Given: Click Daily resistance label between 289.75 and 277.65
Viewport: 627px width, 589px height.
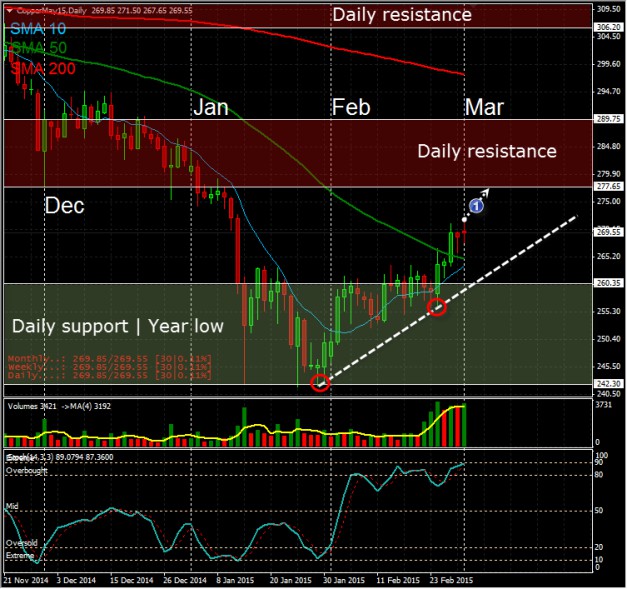Looking at the screenshot, I should click(x=487, y=152).
